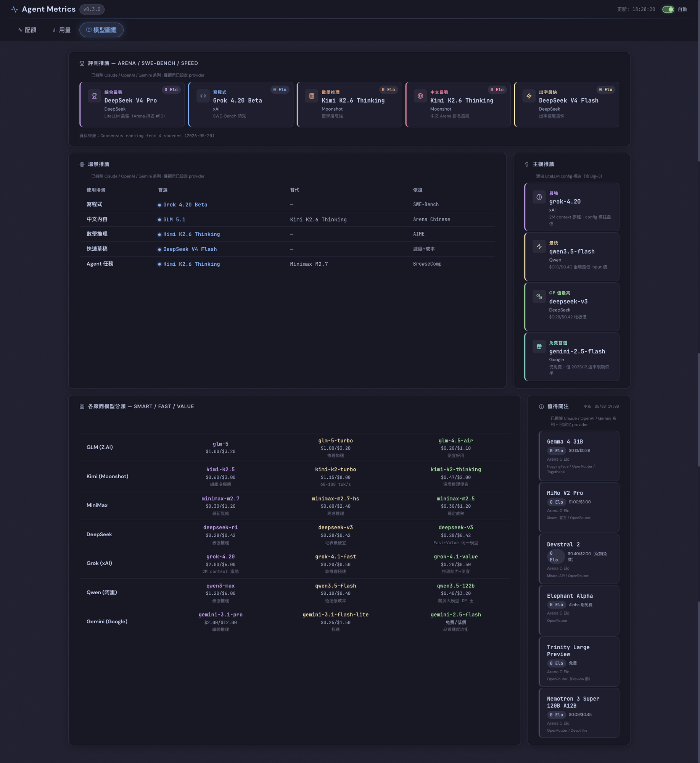Click the gemini-3.1-pro model name

220,615
